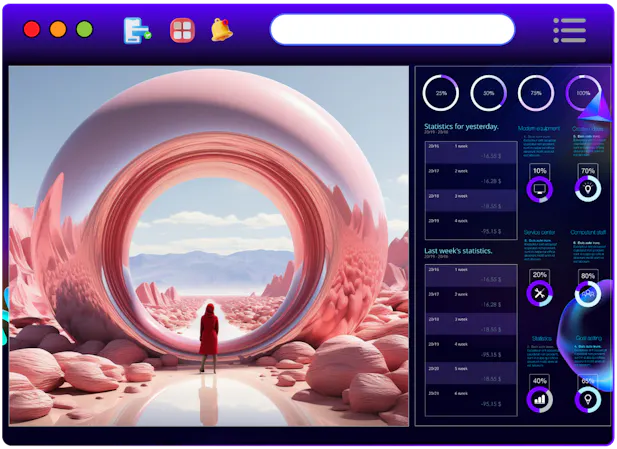Select the 3 week row in yesterday's statistics
This screenshot has height=449, width=617.
click(x=471, y=201)
